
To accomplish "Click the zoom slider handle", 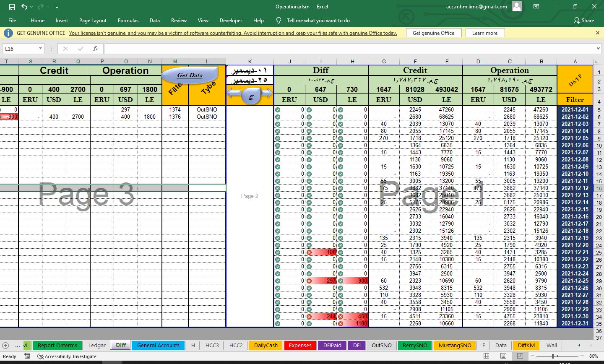I will (553, 356).
